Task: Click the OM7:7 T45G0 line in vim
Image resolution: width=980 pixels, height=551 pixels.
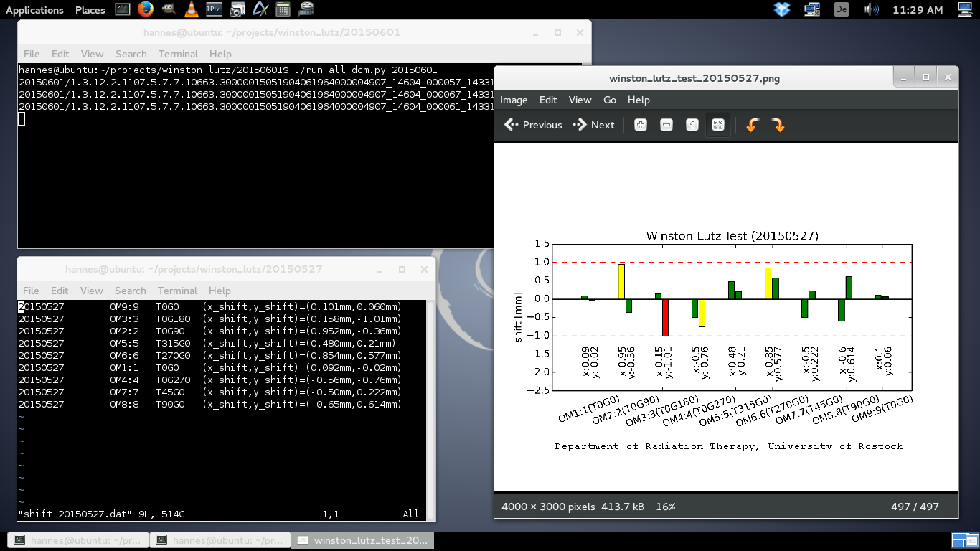Action: [209, 392]
